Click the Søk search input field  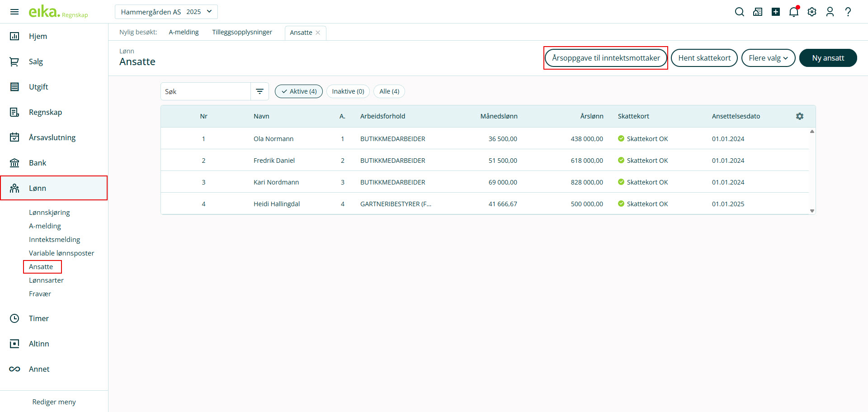point(206,91)
